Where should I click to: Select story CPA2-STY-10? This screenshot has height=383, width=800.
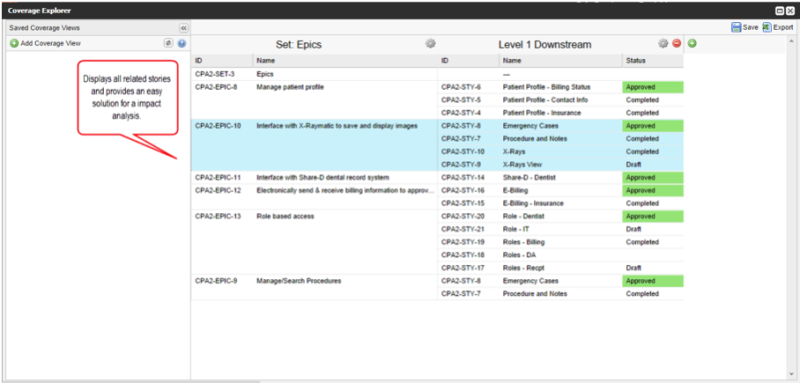pos(463,151)
